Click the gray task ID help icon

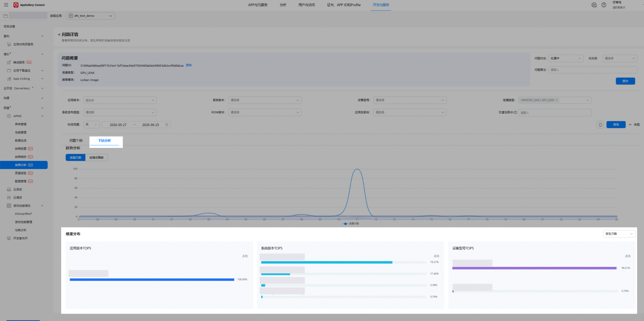(x=515, y=112)
